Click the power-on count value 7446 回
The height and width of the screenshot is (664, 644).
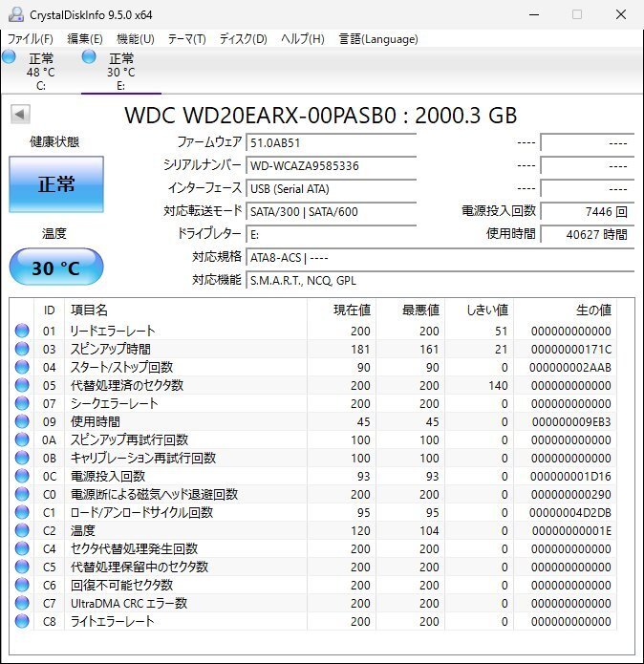click(x=588, y=211)
